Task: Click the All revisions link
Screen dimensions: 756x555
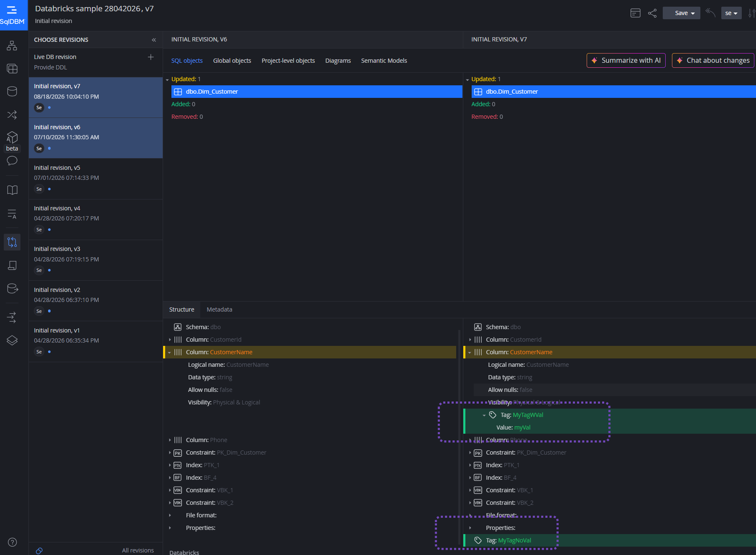Action: 138,550
